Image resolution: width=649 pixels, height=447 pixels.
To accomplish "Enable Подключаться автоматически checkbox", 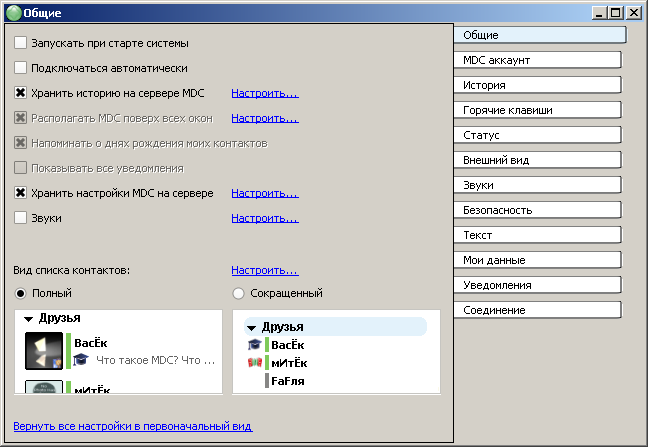I will [x=20, y=67].
